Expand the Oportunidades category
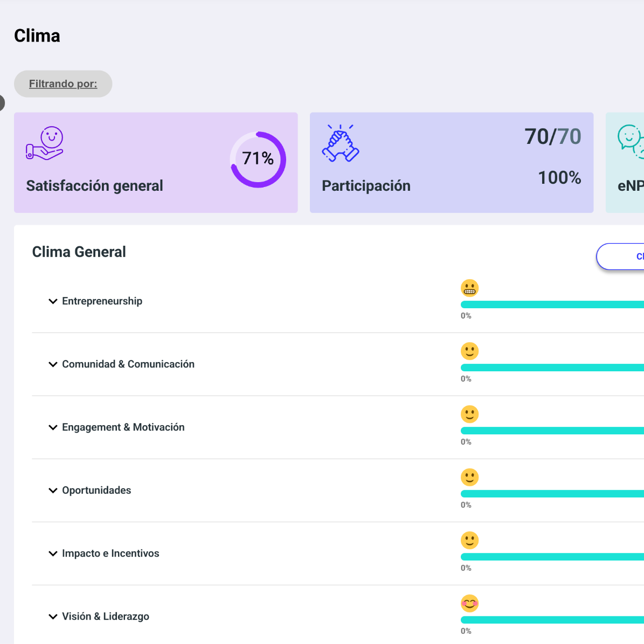 pyautogui.click(x=53, y=490)
